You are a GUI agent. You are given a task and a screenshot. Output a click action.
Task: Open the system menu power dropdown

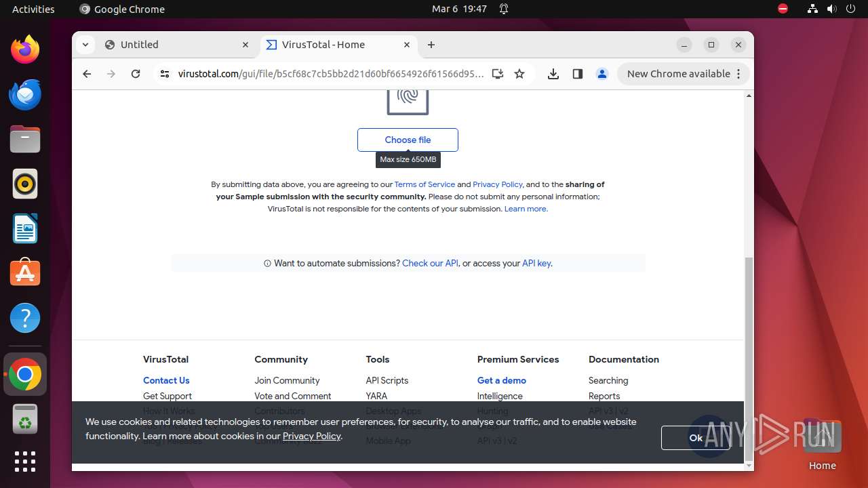851,9
